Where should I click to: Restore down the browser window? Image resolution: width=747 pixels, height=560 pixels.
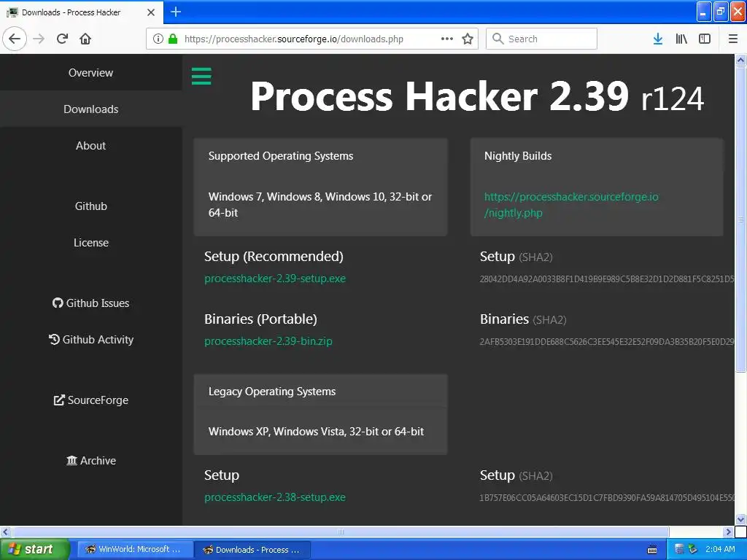click(721, 12)
